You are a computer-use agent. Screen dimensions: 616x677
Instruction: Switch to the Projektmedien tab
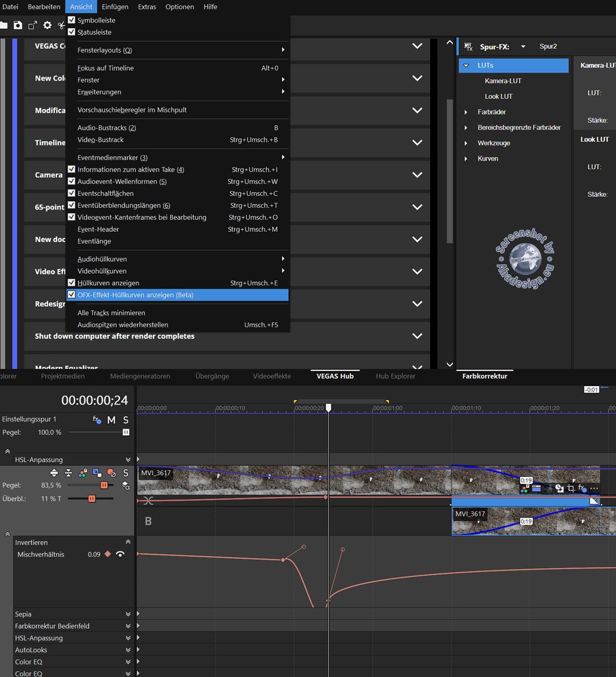pyautogui.click(x=63, y=376)
